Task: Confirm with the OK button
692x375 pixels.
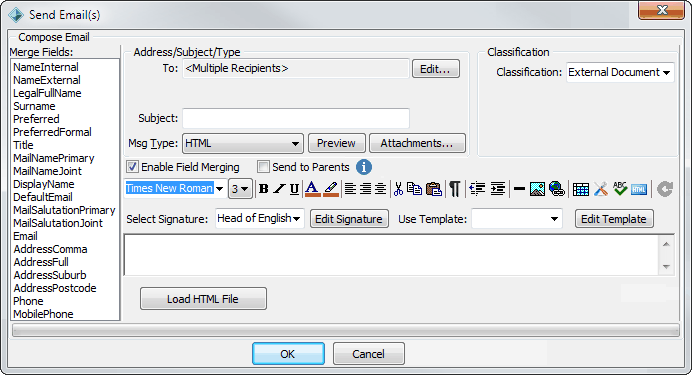Action: point(288,354)
